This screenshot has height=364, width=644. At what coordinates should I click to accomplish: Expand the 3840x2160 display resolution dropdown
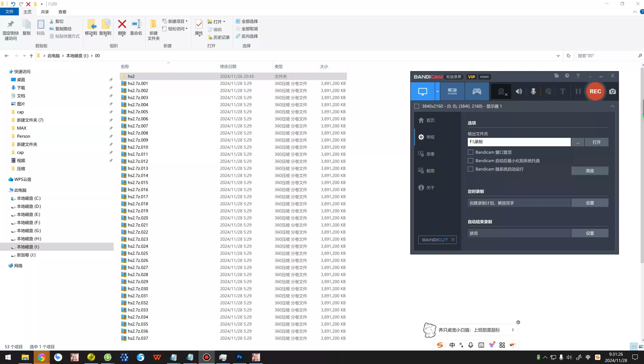pos(612,106)
